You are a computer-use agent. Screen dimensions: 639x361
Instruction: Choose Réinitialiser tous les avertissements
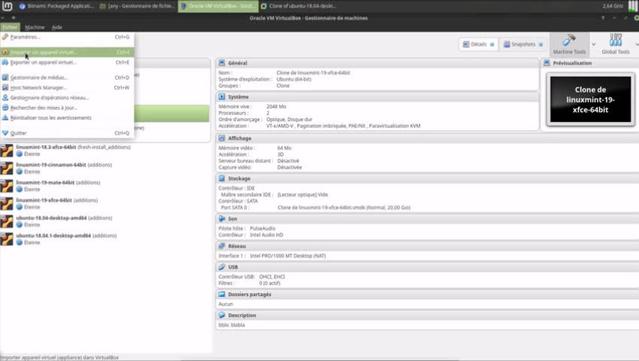67,118
